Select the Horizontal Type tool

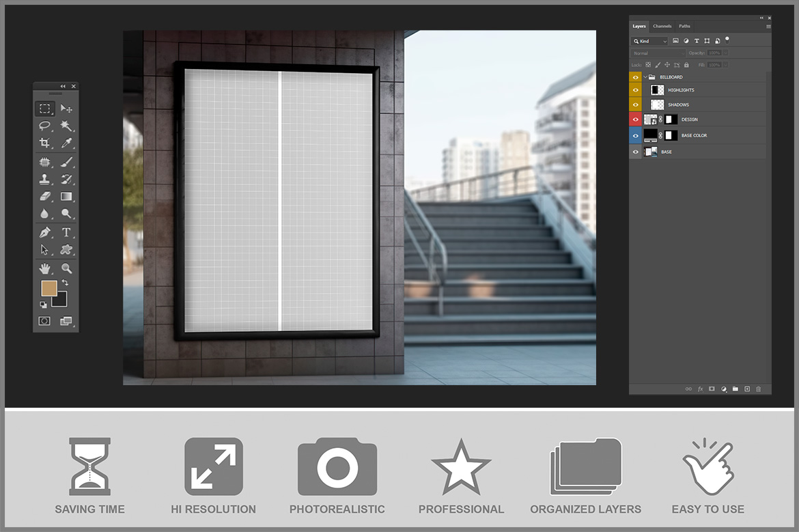66,232
